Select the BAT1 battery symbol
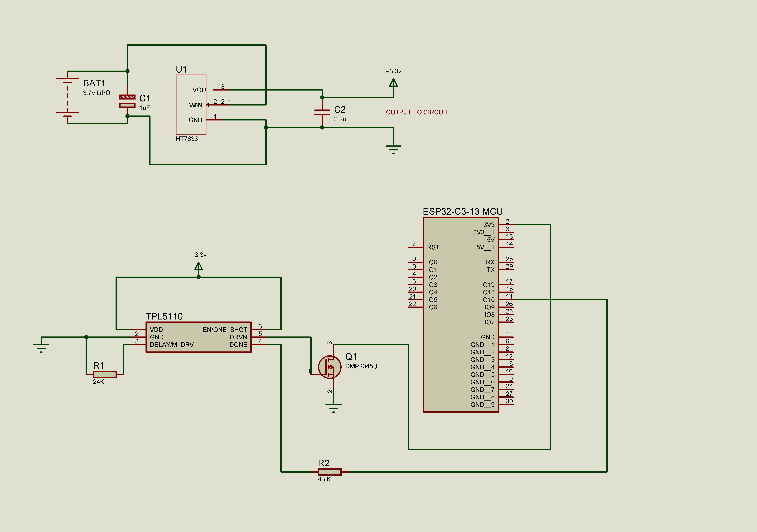The image size is (757, 532). click(x=68, y=97)
